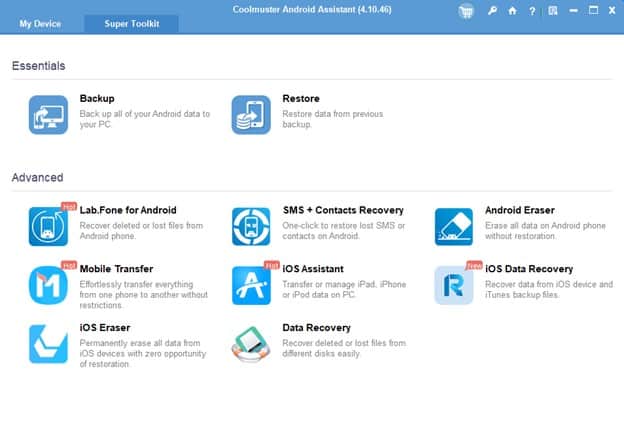
Task: Click the Mobile Transfer title
Action: click(116, 269)
